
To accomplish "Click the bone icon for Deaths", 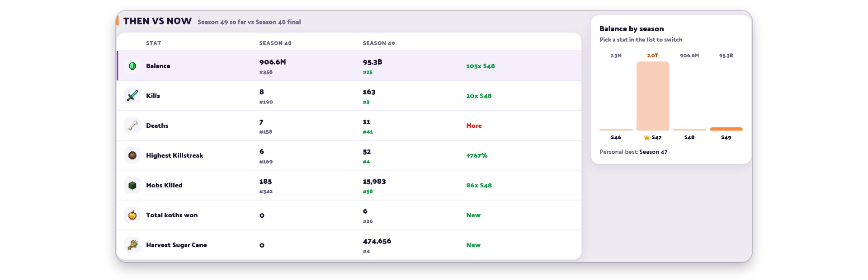I will click(132, 126).
